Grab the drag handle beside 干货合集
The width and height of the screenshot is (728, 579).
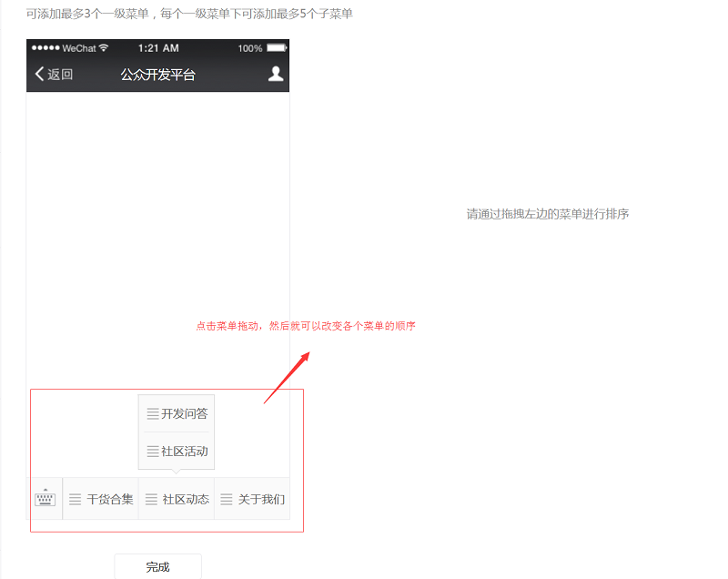pos(75,499)
